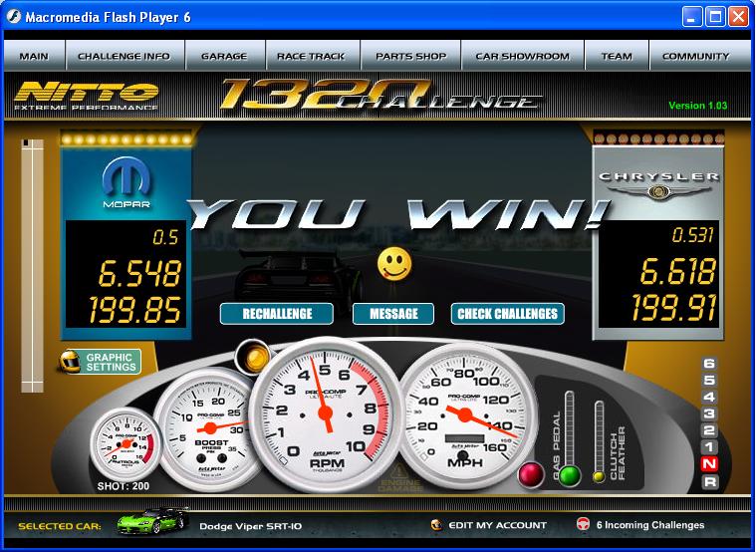Visit the CAR SHOWROOM tab
Screen dimensions: 756x552
[523, 56]
